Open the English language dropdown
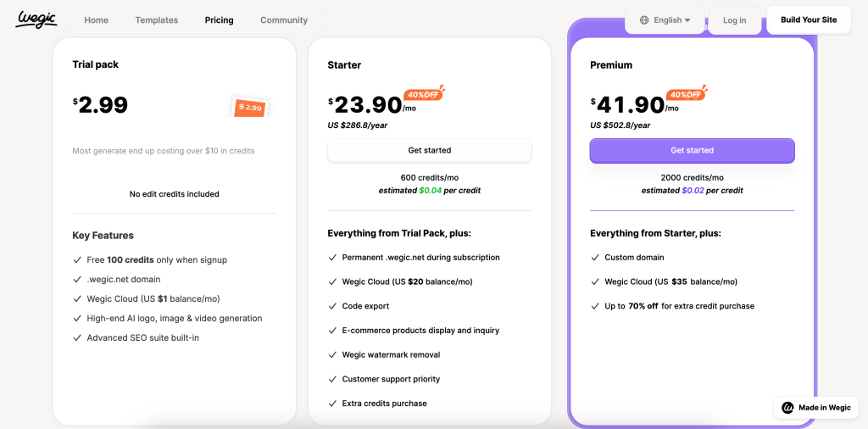 pyautogui.click(x=665, y=20)
